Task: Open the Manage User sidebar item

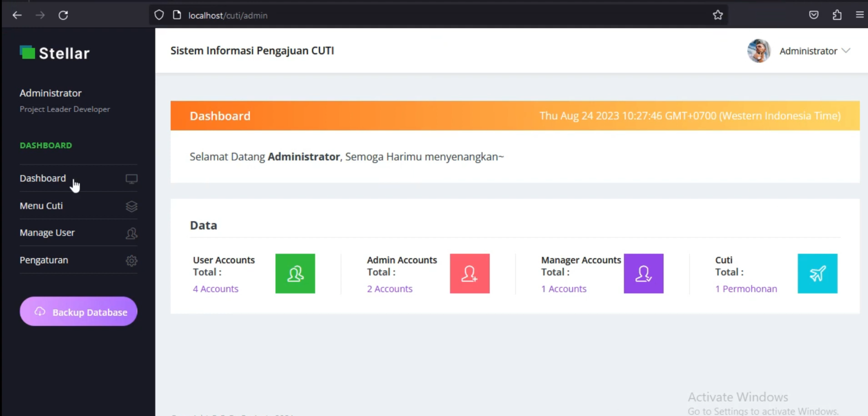Action: point(78,233)
